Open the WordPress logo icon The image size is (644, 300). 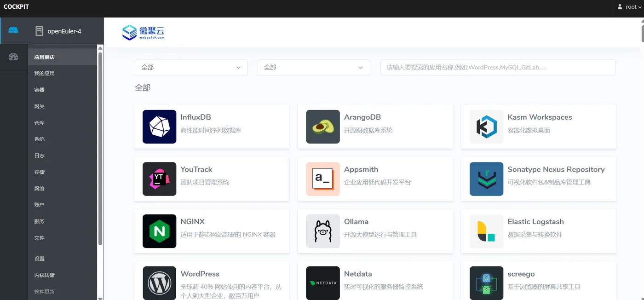pyautogui.click(x=159, y=283)
